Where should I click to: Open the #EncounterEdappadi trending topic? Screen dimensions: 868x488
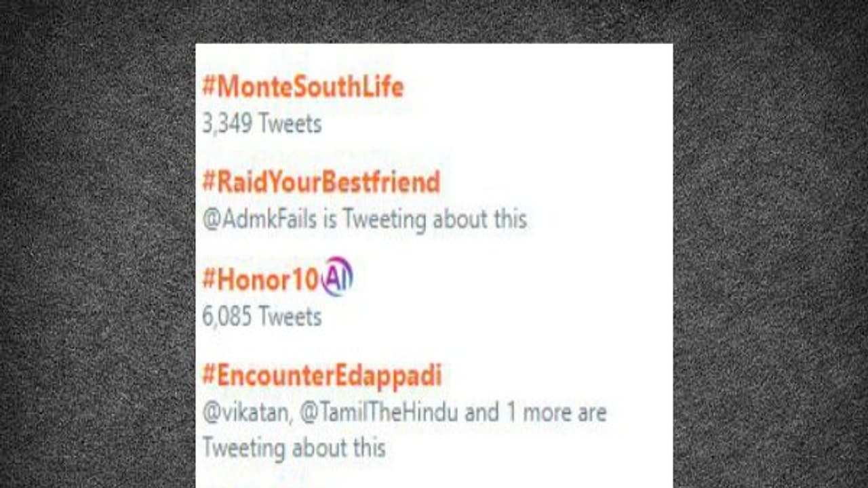click(322, 375)
